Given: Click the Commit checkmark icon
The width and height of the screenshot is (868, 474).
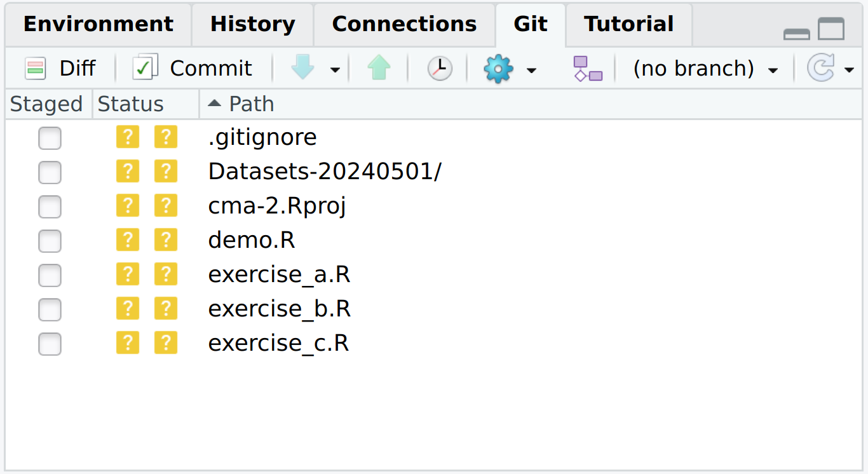Looking at the screenshot, I should (145, 68).
